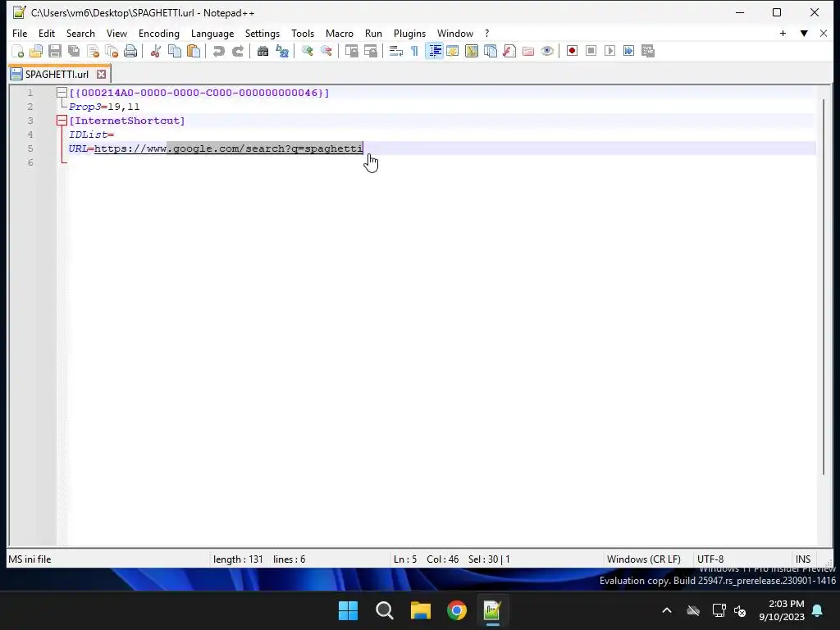Open the Tools menu
The height and width of the screenshot is (630, 840).
tap(303, 33)
